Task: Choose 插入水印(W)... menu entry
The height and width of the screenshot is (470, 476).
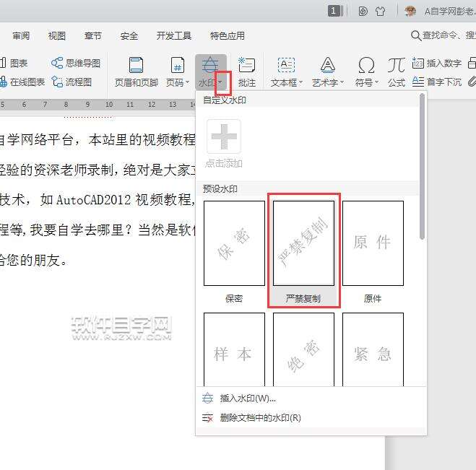Action: pyautogui.click(x=311, y=399)
